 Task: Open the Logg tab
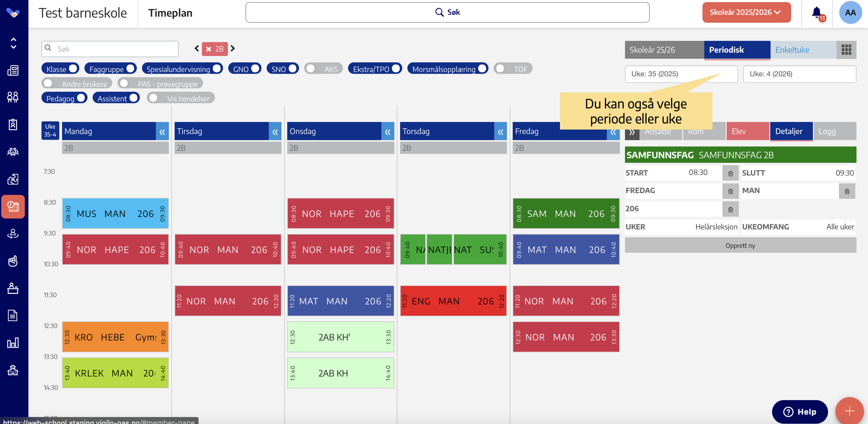click(x=835, y=131)
